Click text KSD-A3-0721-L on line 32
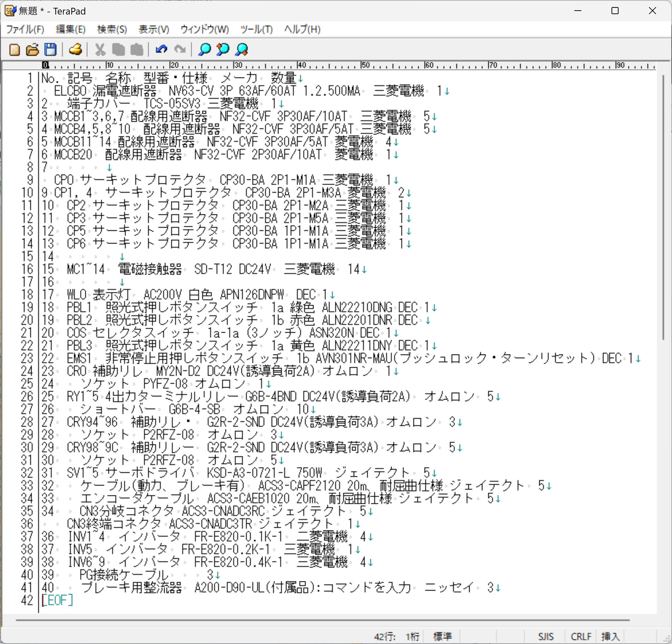This screenshot has height=644, width=672. 249,473
